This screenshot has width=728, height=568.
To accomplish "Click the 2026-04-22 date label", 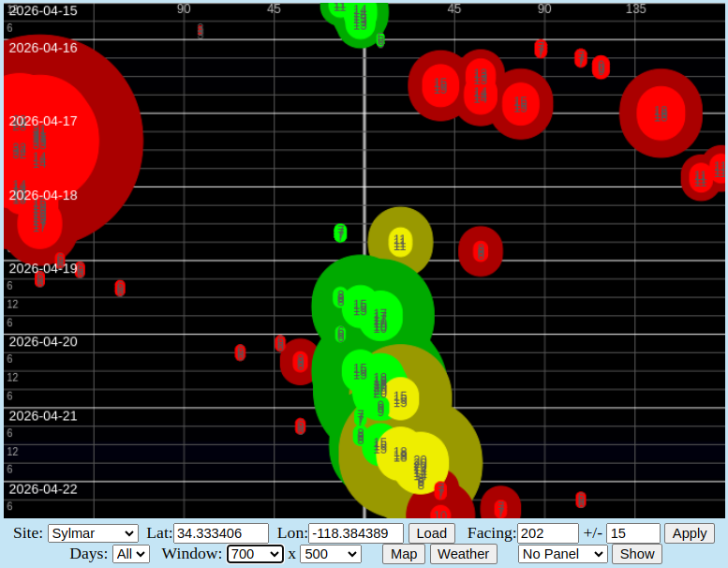I will 43,488.
